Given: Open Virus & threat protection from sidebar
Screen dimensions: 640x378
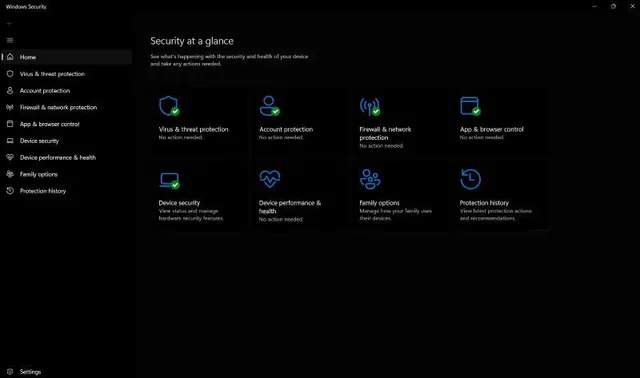Looking at the screenshot, I should (67, 74).
